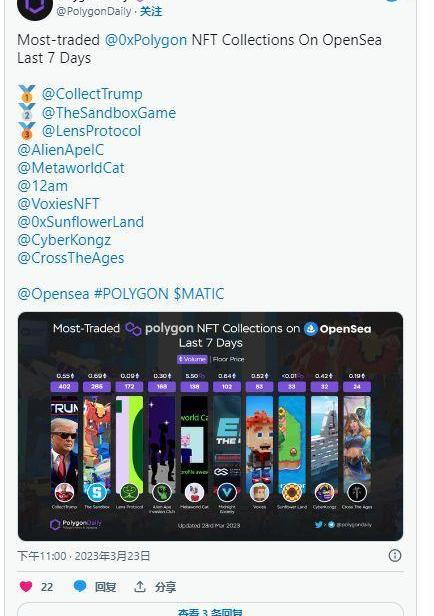The width and height of the screenshot is (434, 616).
Task: Click the PolygonDaily profile avatar
Action: (35, 9)
